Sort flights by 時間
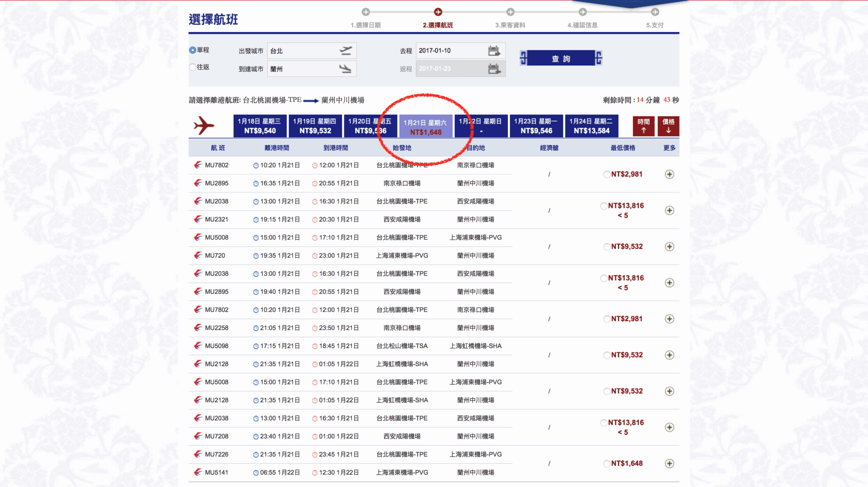The width and height of the screenshot is (868, 487). [643, 126]
